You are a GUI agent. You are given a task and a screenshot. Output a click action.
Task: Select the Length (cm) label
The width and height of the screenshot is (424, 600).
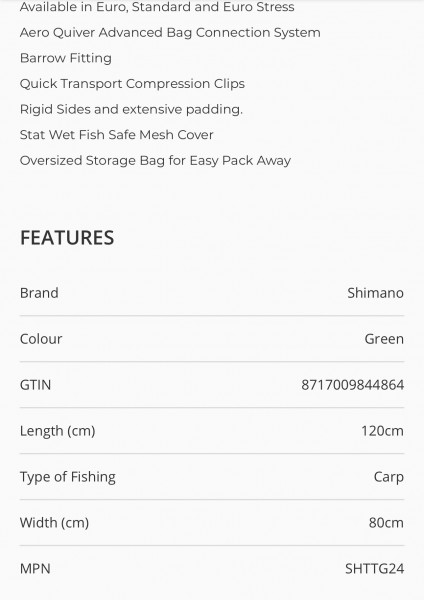point(57,431)
